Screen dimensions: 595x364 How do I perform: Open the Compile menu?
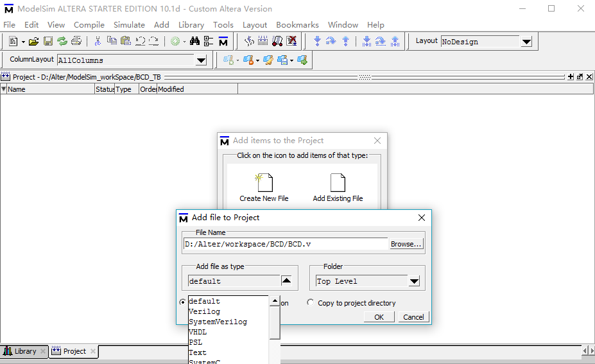[89, 24]
